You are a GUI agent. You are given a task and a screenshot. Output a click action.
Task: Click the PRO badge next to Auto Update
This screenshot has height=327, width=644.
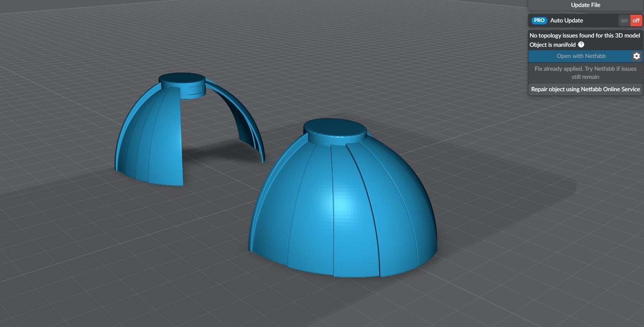[539, 20]
